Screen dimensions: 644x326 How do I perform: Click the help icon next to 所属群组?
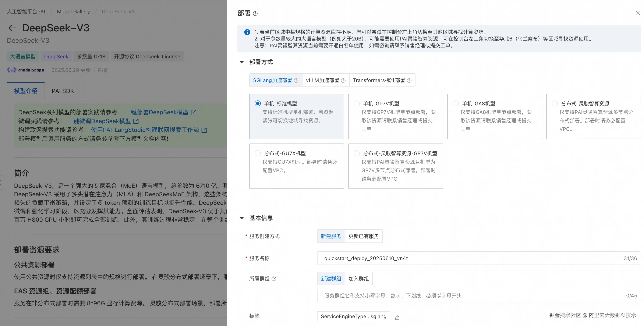pos(274,279)
